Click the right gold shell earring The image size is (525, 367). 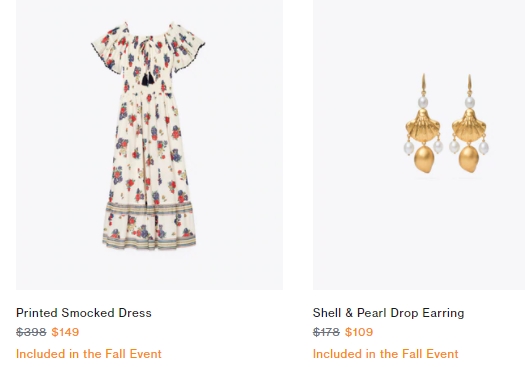pyautogui.click(x=469, y=124)
